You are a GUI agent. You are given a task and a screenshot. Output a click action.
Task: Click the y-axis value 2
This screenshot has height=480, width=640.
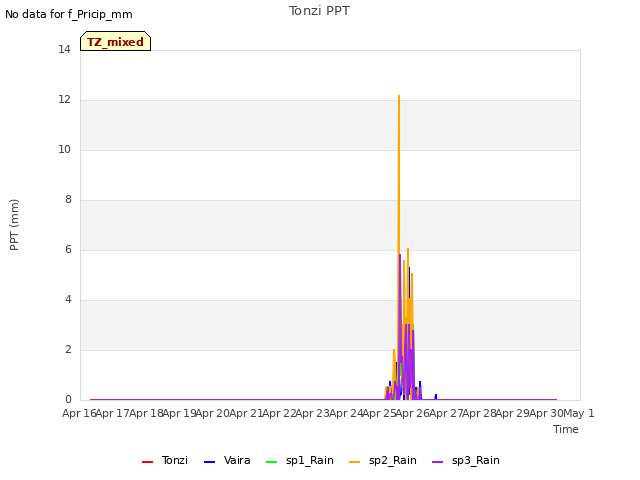coord(68,350)
